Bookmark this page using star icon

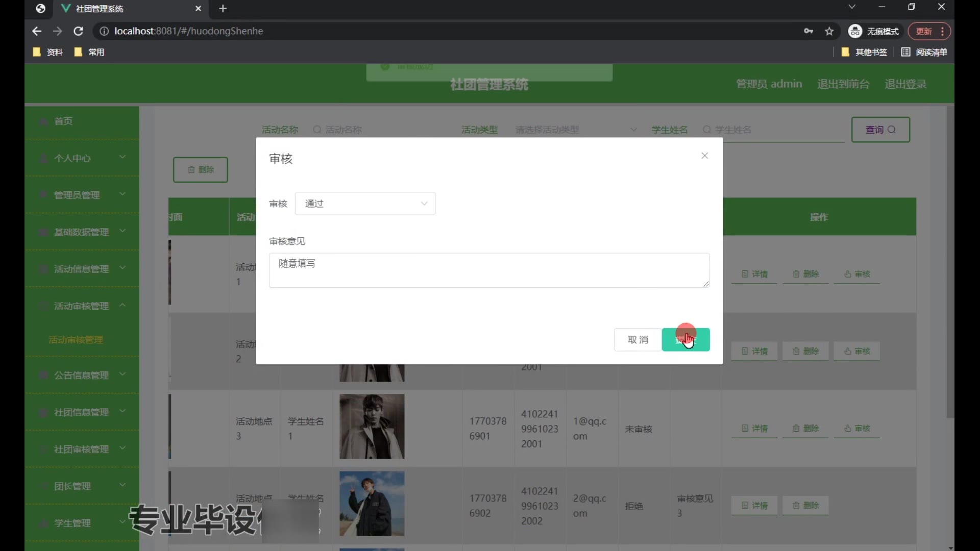829,31
